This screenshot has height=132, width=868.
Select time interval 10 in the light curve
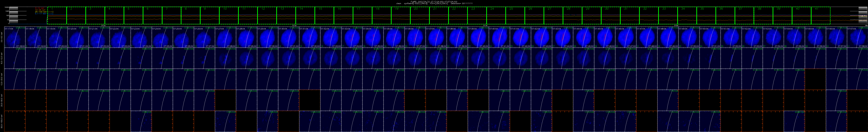pos(229,15)
